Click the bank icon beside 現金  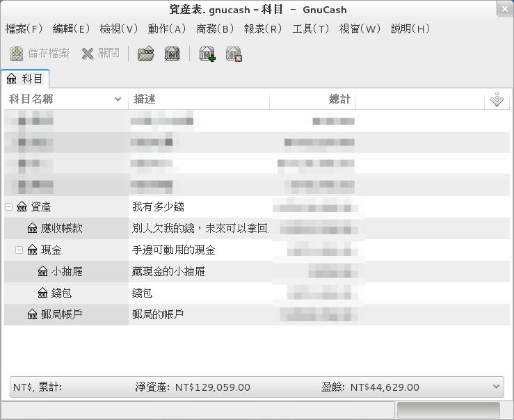[x=32, y=250]
